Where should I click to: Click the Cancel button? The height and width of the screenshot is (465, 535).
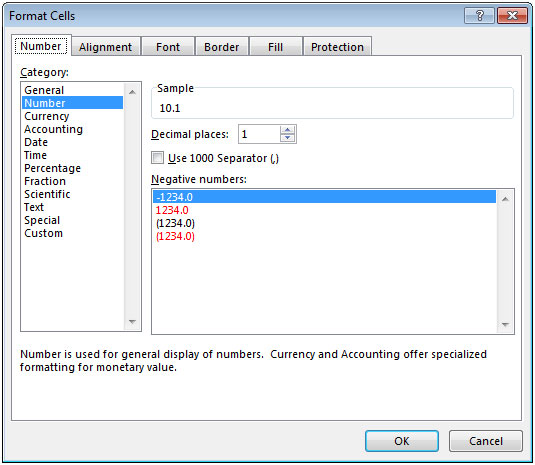486,441
